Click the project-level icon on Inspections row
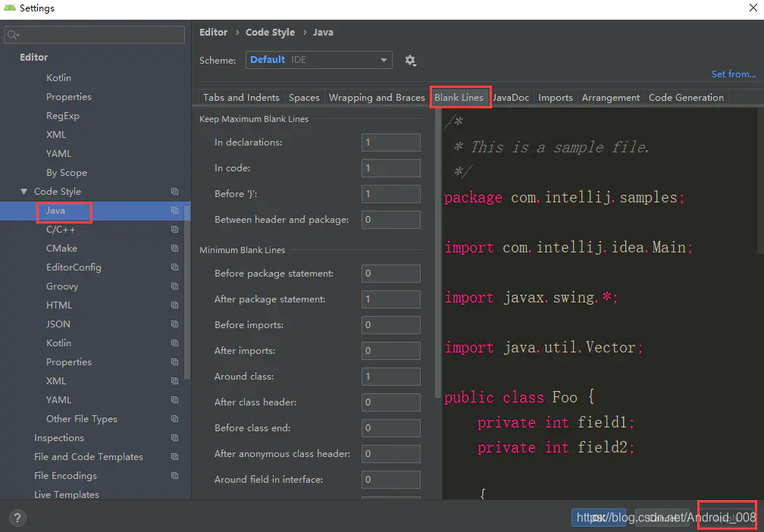The width and height of the screenshot is (764, 532). (174, 438)
